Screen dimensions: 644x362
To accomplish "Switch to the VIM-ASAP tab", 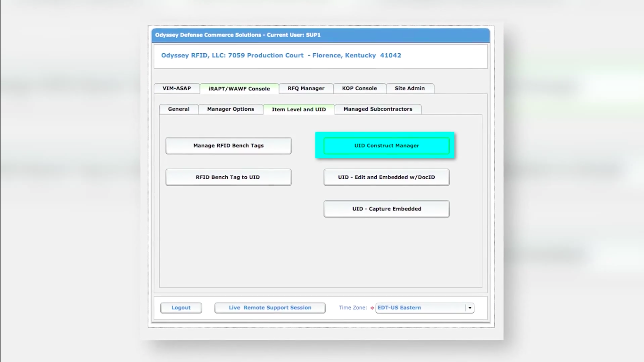I will pyautogui.click(x=177, y=88).
